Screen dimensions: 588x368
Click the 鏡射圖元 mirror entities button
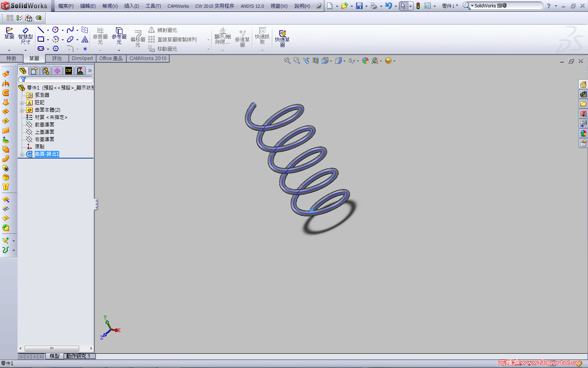pos(163,30)
